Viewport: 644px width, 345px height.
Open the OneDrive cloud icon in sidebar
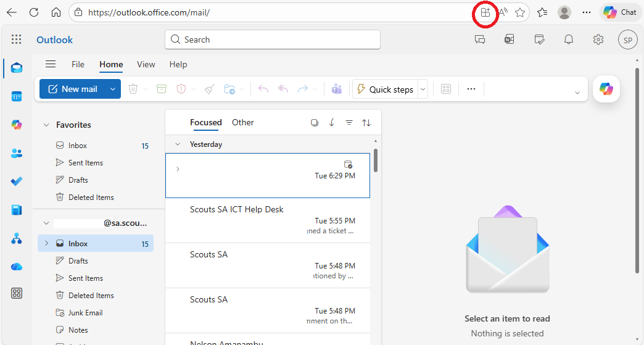(17, 267)
